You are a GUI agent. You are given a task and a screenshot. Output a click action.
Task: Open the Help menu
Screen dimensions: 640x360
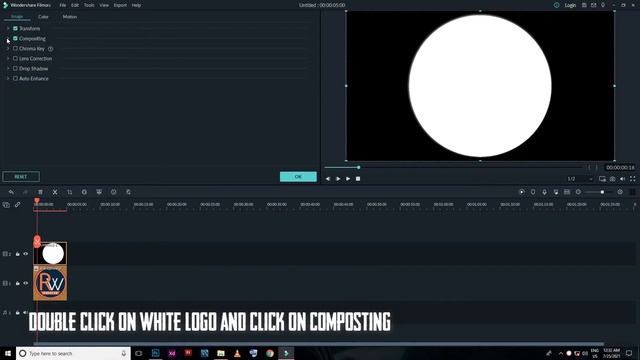136,5
